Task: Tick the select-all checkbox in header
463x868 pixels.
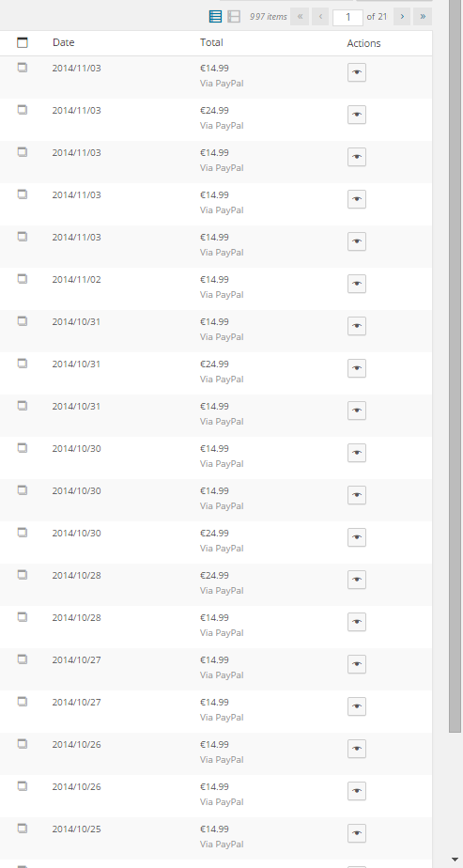Action: click(x=23, y=42)
